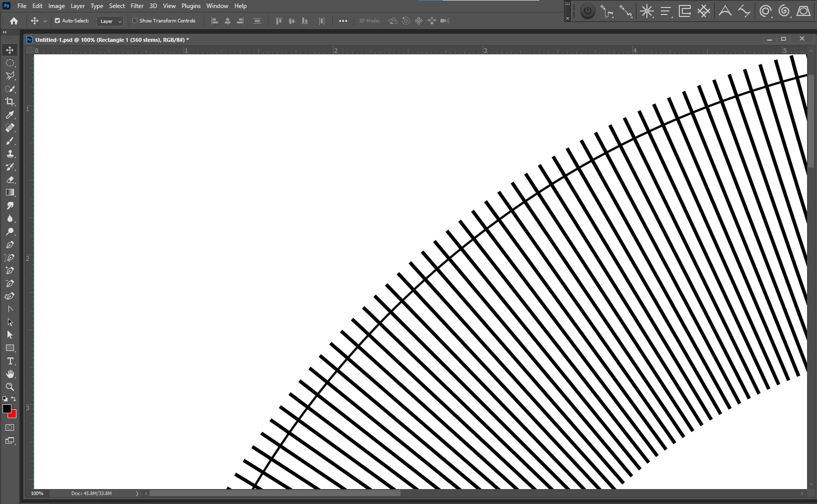Select the Zoom tool
The image size is (817, 504).
10,387
